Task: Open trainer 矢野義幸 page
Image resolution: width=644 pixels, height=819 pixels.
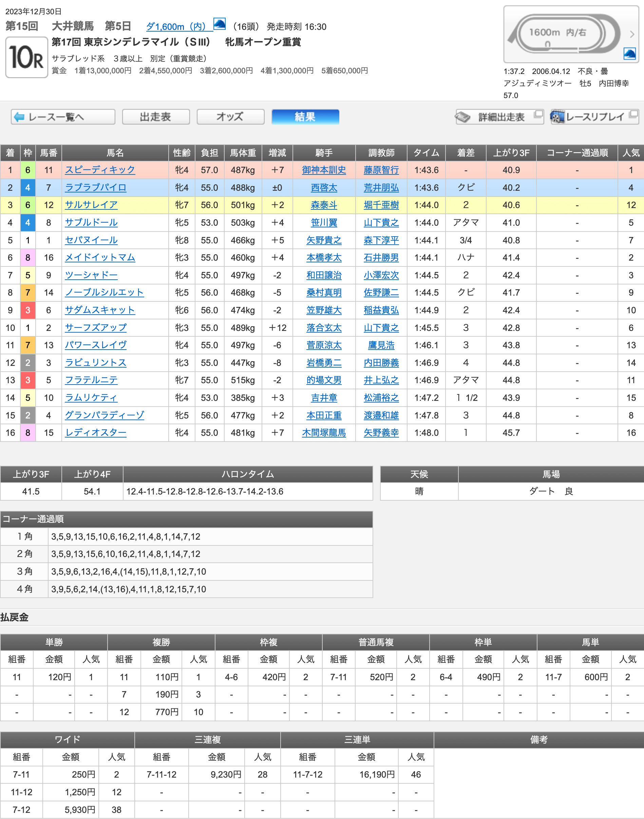Action: pos(381,433)
